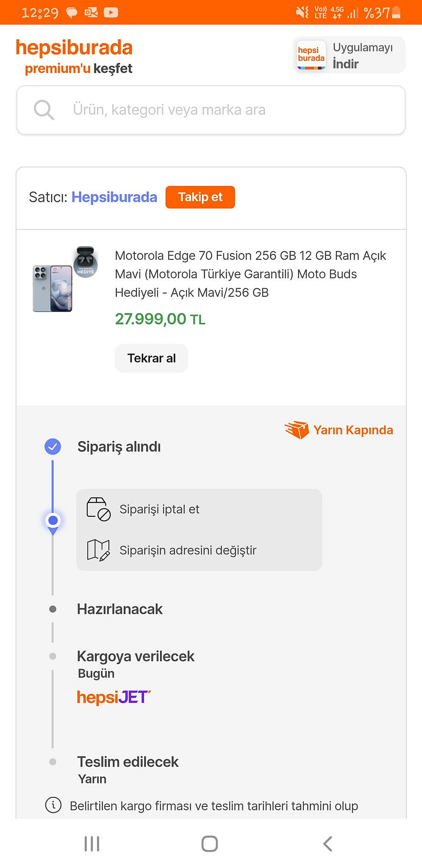Tap the hepsiJET carrier logo
Viewport: 422px width, 868px height.
click(114, 697)
